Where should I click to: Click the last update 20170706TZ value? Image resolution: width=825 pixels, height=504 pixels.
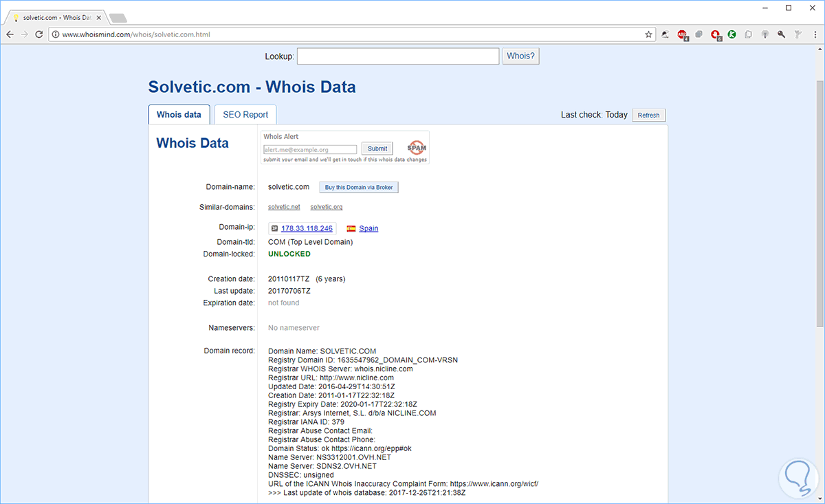coord(289,291)
